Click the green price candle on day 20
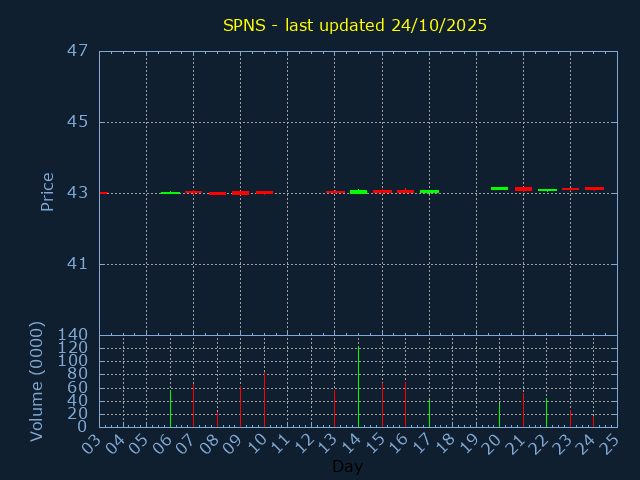The height and width of the screenshot is (480, 640). [499, 188]
